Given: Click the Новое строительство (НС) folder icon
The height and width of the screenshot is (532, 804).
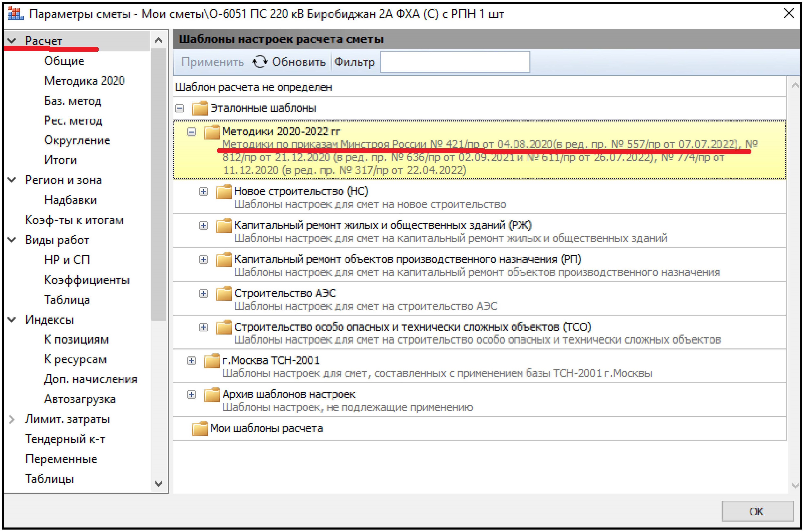Looking at the screenshot, I should click(x=224, y=192).
